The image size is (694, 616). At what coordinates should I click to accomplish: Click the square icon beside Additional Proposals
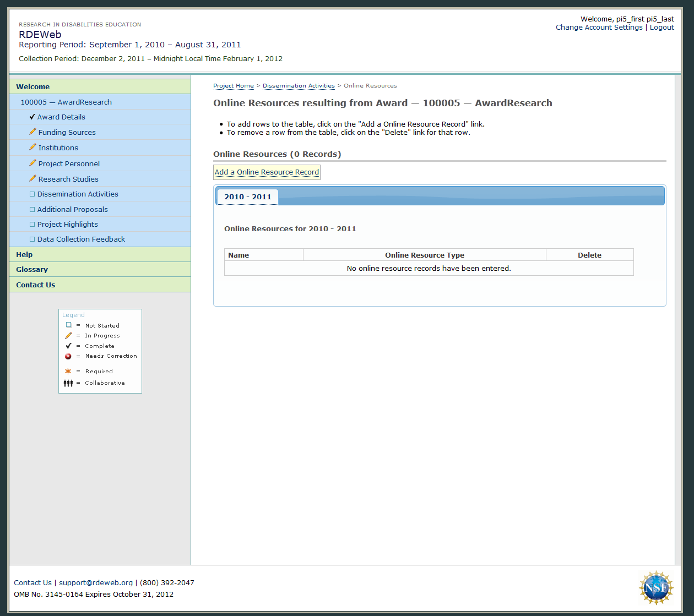[x=32, y=210]
